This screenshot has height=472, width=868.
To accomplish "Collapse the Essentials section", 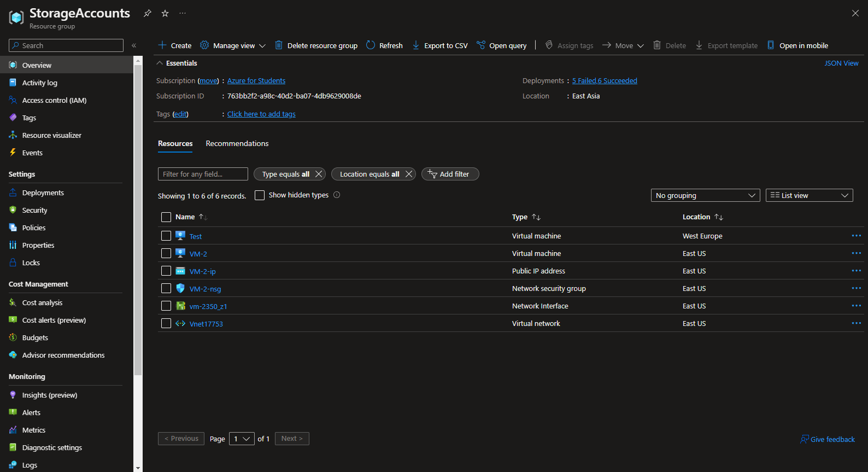I will (160, 63).
